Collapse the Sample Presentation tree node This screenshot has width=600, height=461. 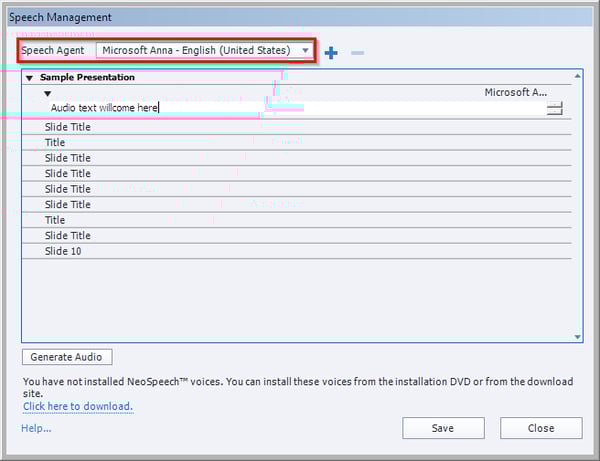point(29,78)
